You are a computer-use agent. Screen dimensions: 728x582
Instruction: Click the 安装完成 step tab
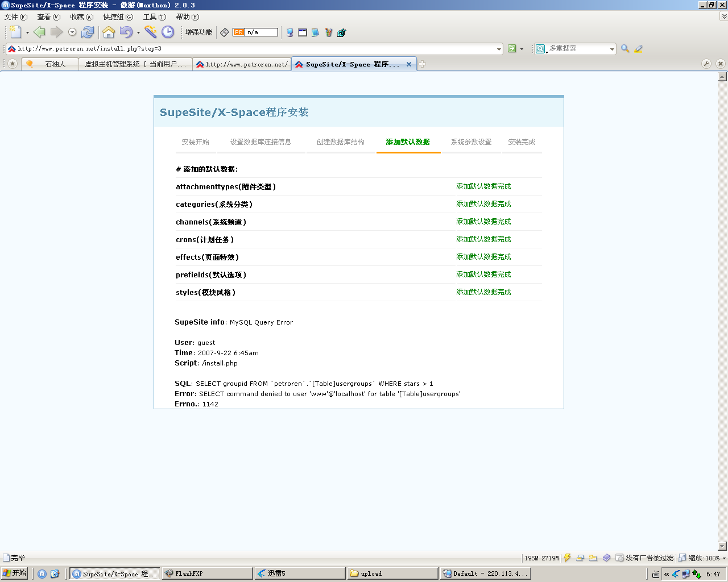pyautogui.click(x=522, y=142)
